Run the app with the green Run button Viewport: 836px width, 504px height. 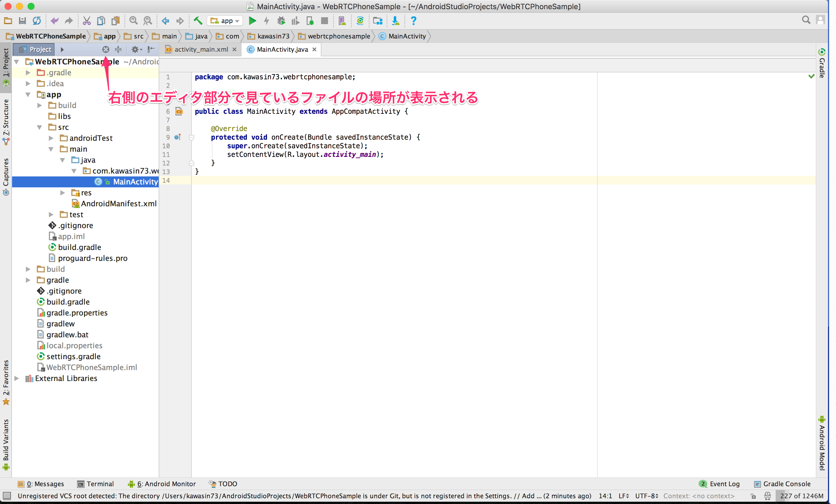pyautogui.click(x=252, y=21)
